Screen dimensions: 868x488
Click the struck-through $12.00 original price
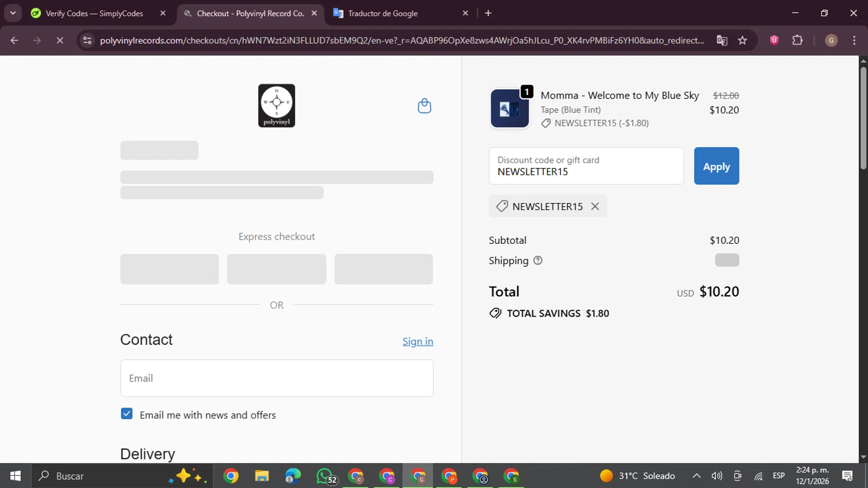[726, 96]
